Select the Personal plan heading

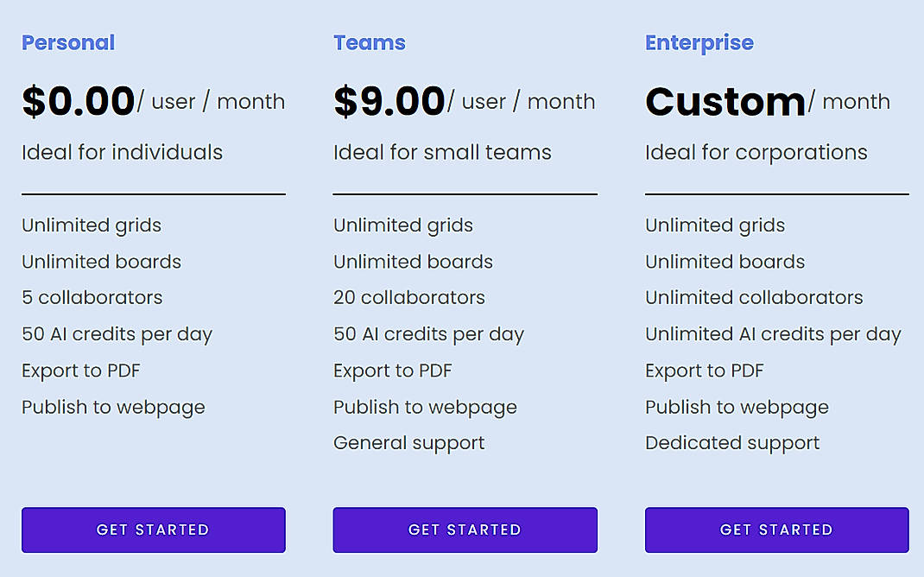(x=68, y=42)
